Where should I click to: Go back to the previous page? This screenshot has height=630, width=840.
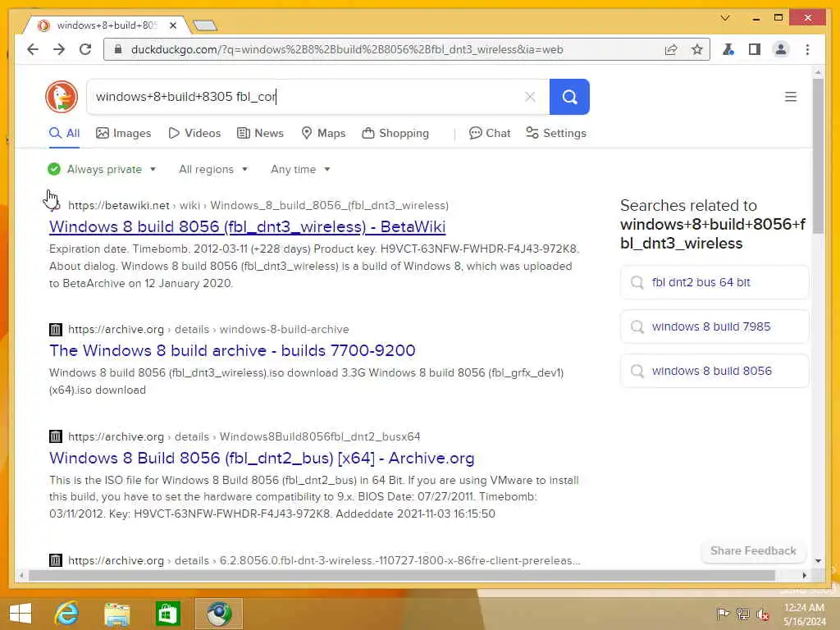coord(33,50)
